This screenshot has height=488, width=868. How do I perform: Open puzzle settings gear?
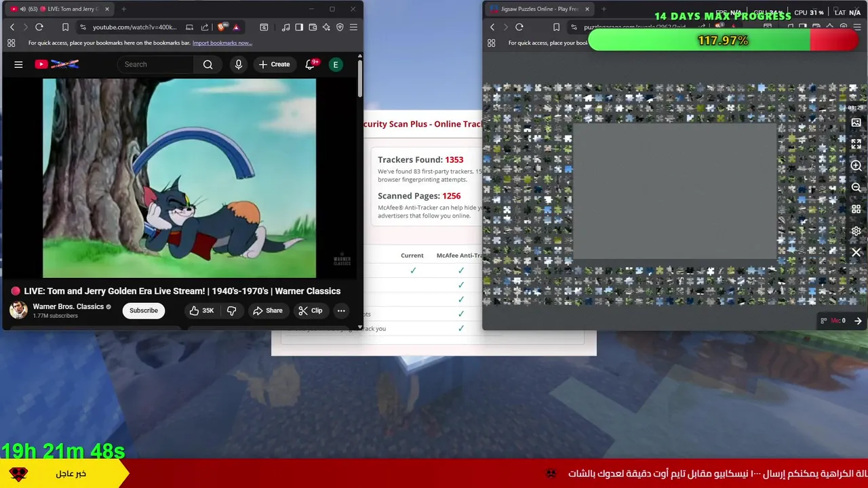(x=856, y=231)
